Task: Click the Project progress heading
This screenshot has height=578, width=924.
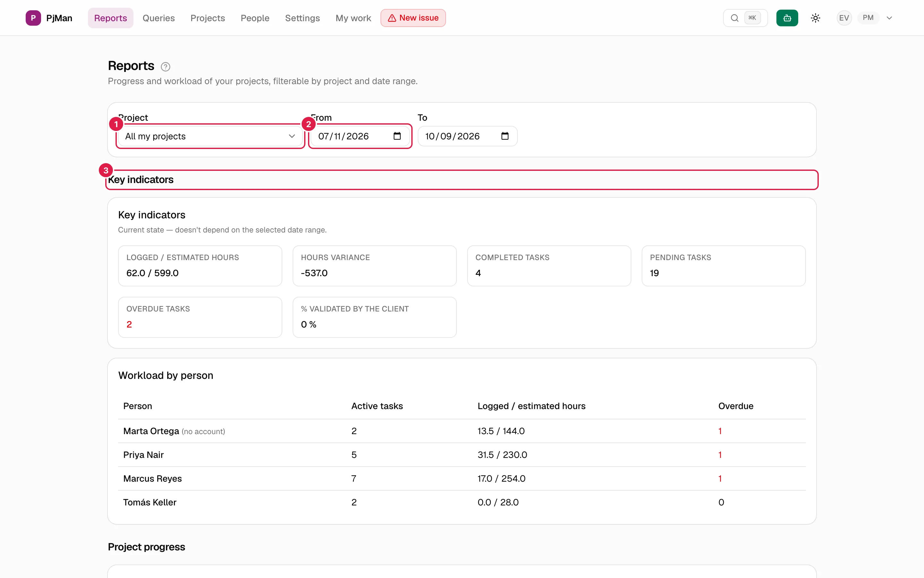Action: pos(147,547)
